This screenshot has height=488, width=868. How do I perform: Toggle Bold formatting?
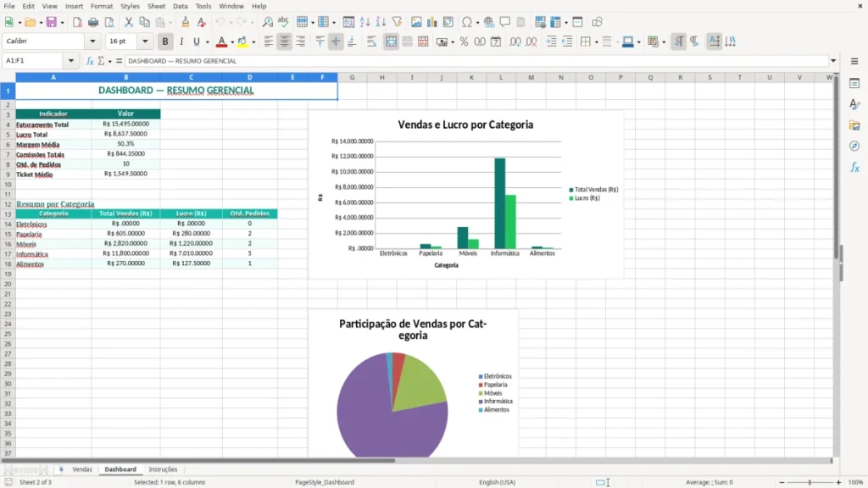(x=165, y=42)
